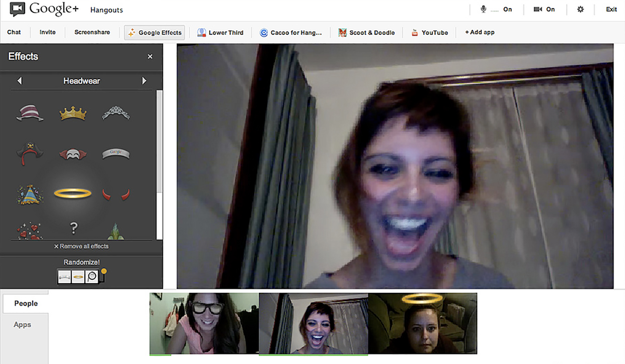Screen dimensions: 625x364
Task: Apply the gold crown effect
Action: point(73,113)
